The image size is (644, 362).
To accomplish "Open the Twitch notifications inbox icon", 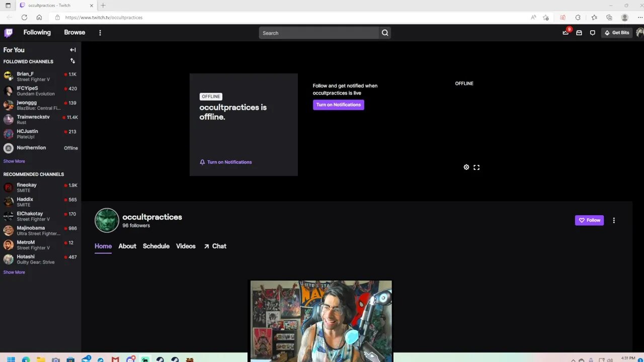I will 579,33.
